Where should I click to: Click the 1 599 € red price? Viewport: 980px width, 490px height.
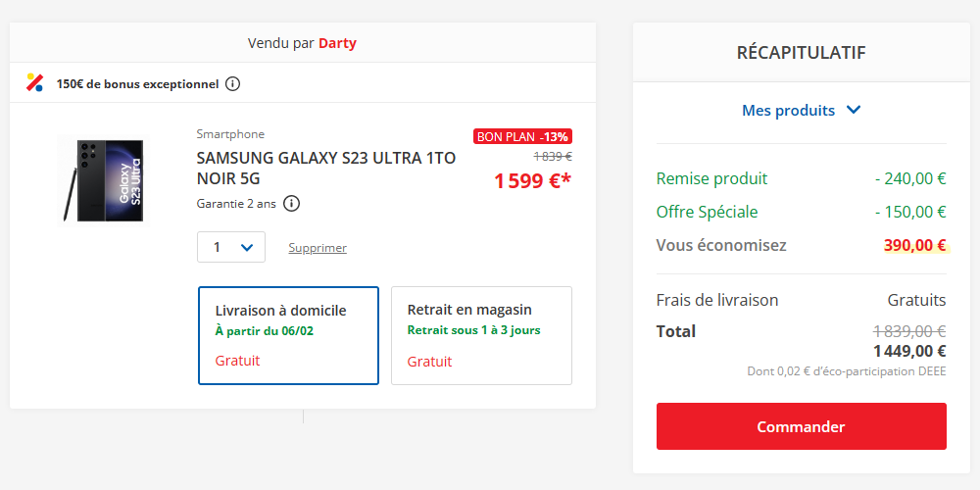point(532,180)
